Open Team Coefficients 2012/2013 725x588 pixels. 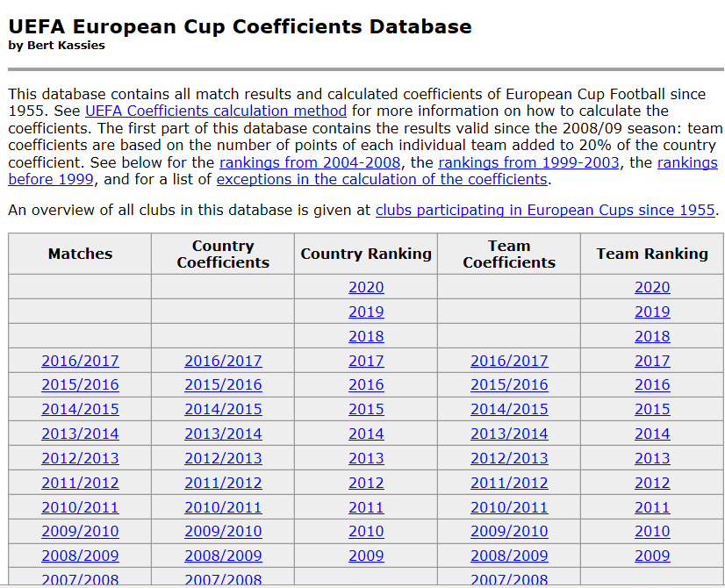[x=510, y=458]
